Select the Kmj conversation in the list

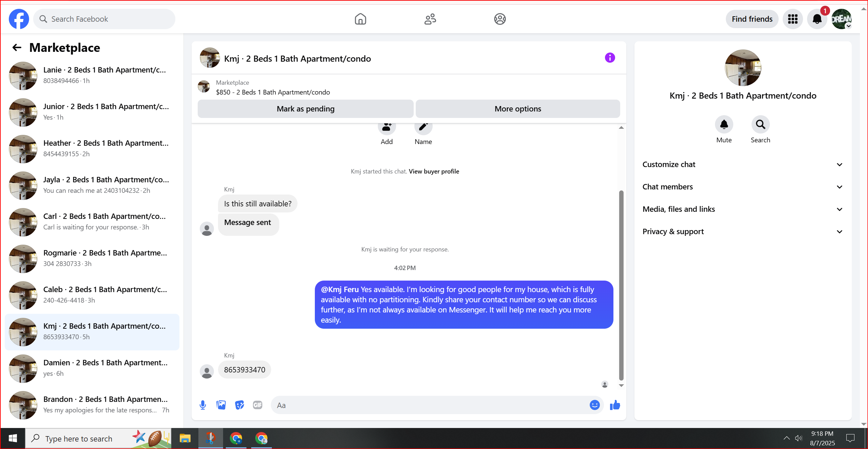tap(92, 332)
